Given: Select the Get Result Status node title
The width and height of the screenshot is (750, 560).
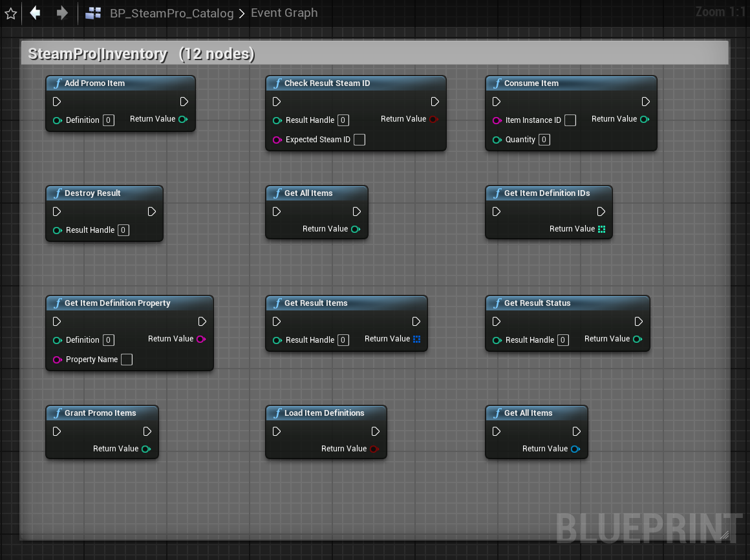Looking at the screenshot, I should pos(537,303).
